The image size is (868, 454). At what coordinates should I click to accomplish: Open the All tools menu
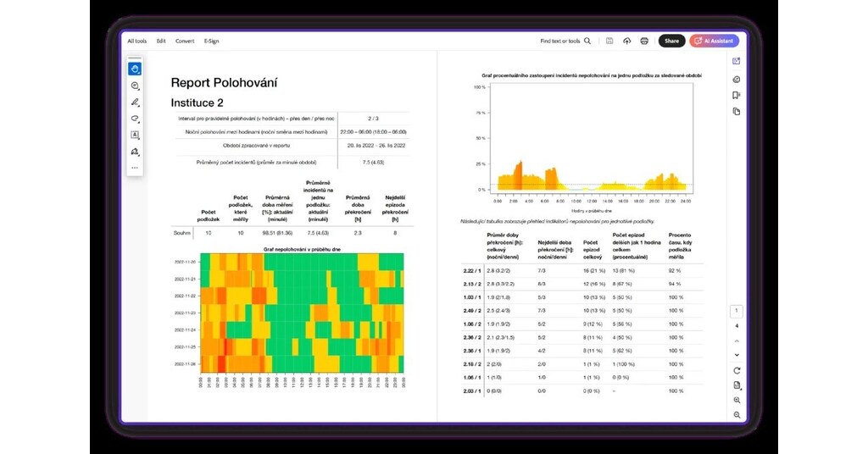click(x=137, y=41)
